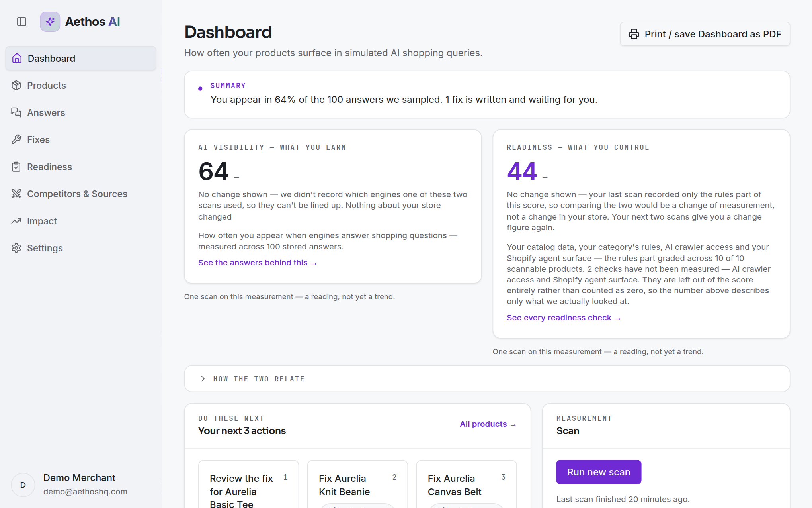
Task: Open the See every readiness check link
Action: [564, 318]
